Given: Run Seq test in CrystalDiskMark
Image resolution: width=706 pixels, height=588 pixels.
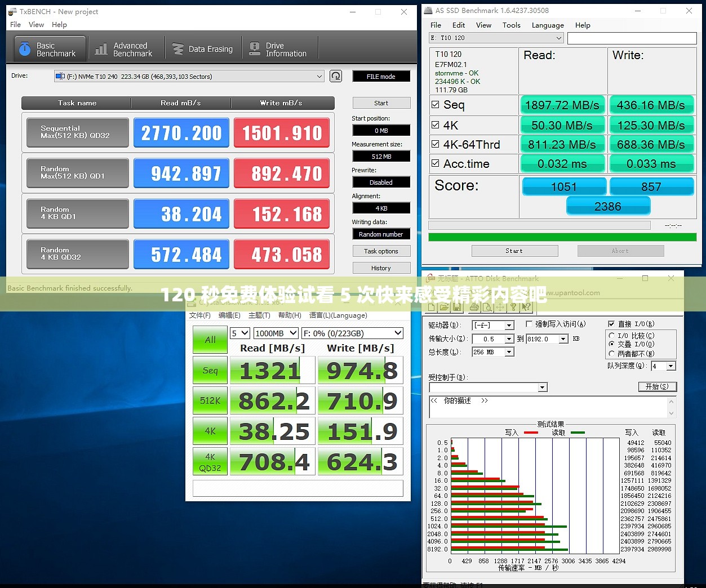Looking at the screenshot, I should point(210,371).
